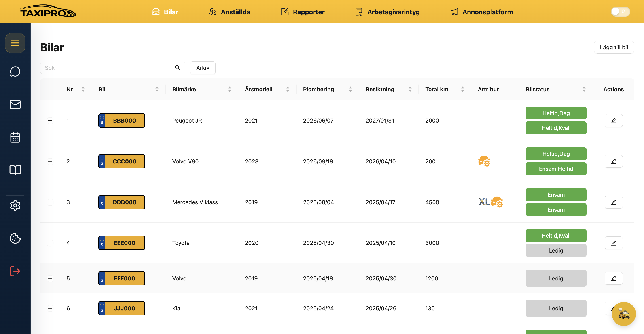Viewport: 644px width, 334px height.
Task: Sort table by Årsmodell column
Action: point(288,89)
